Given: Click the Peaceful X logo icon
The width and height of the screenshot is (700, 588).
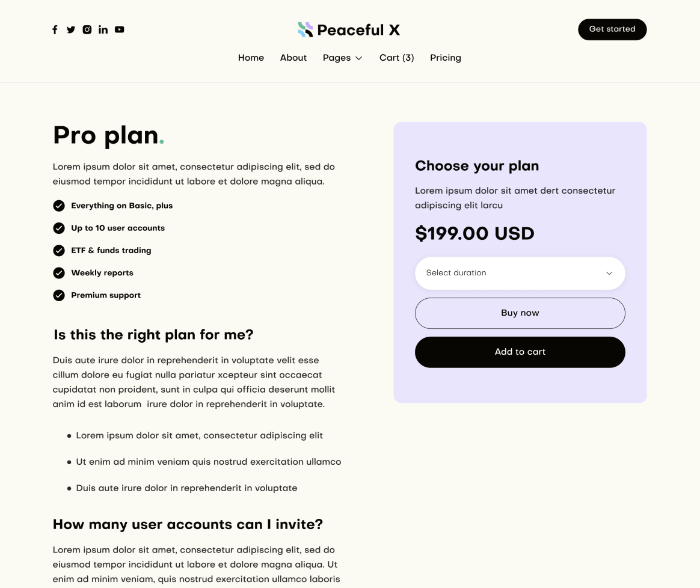Looking at the screenshot, I should pyautogui.click(x=305, y=29).
